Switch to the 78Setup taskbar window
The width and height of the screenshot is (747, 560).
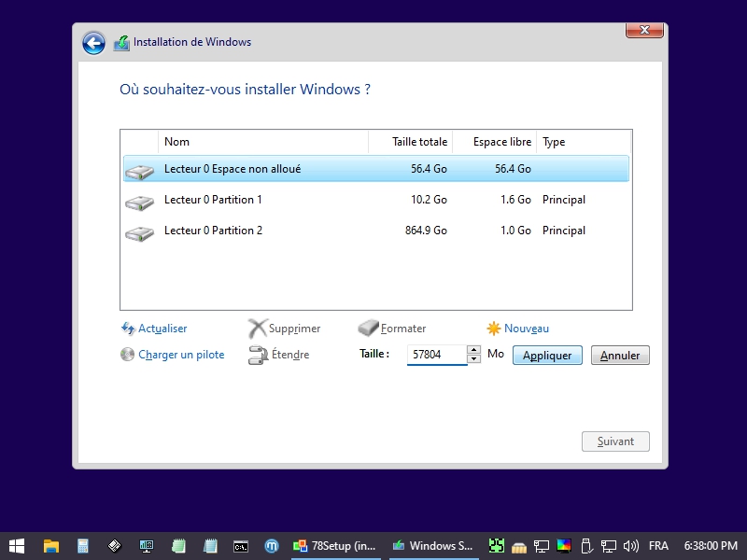(336, 546)
